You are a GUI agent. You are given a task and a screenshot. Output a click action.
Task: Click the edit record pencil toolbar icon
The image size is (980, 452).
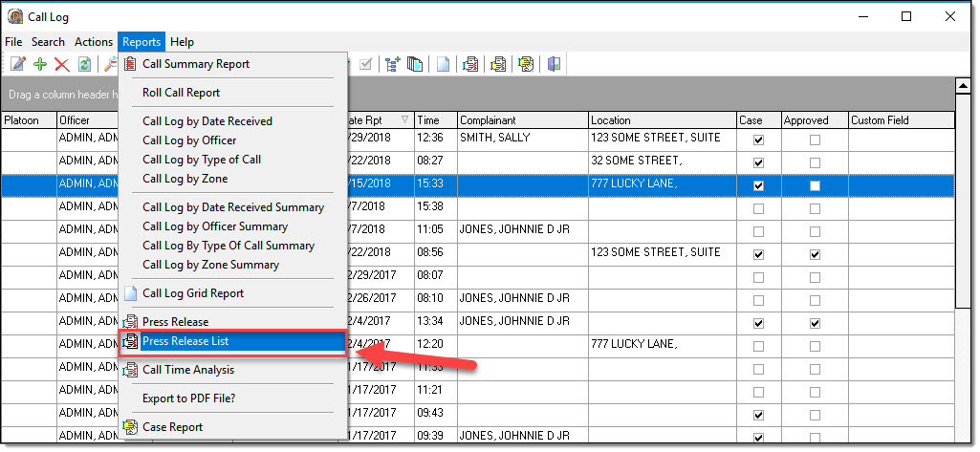[17, 64]
